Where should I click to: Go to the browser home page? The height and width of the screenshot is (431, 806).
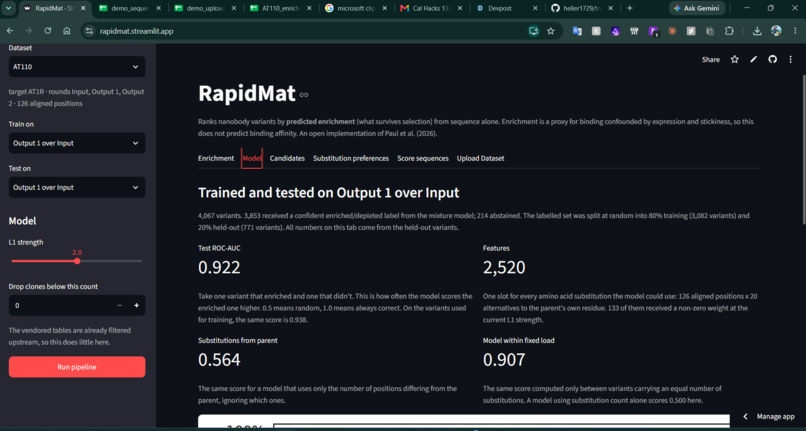[67, 31]
